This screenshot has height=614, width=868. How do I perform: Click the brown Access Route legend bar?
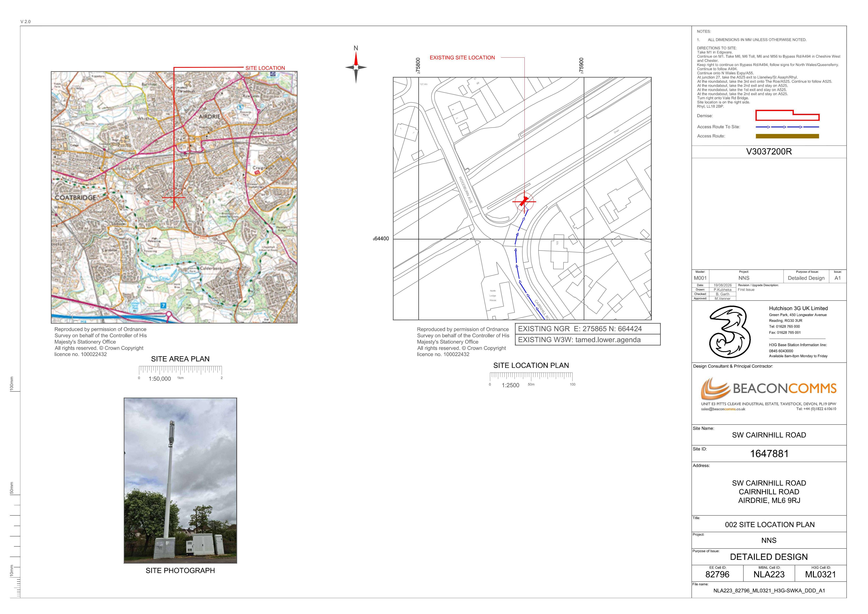(x=787, y=136)
